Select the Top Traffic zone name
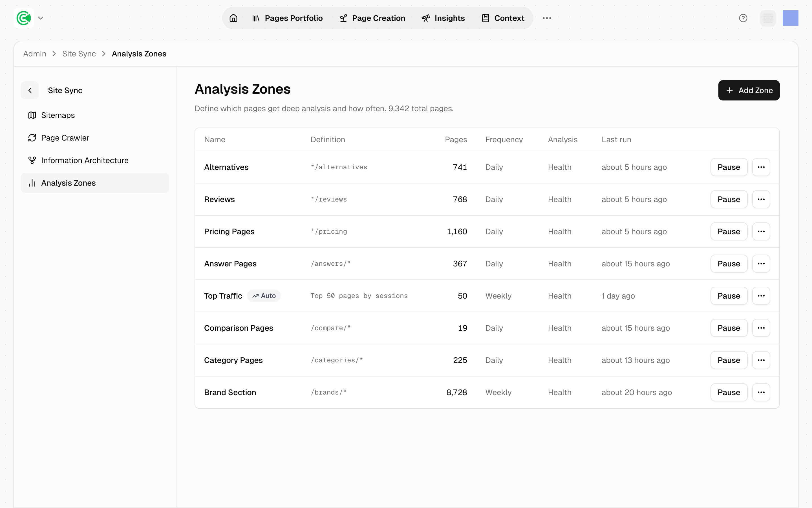The image size is (812, 508). [223, 296]
